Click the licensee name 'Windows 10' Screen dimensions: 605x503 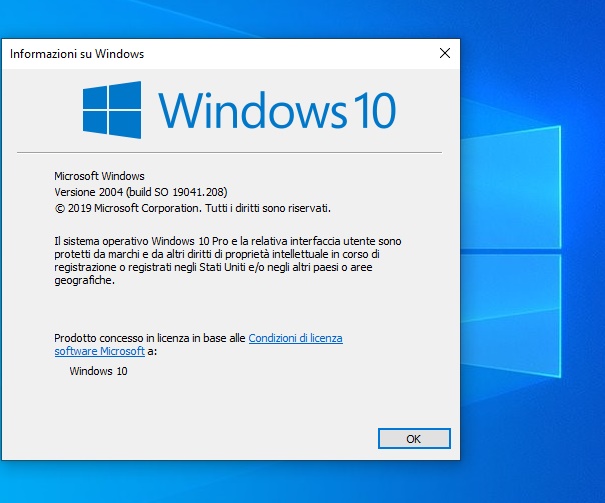click(98, 371)
